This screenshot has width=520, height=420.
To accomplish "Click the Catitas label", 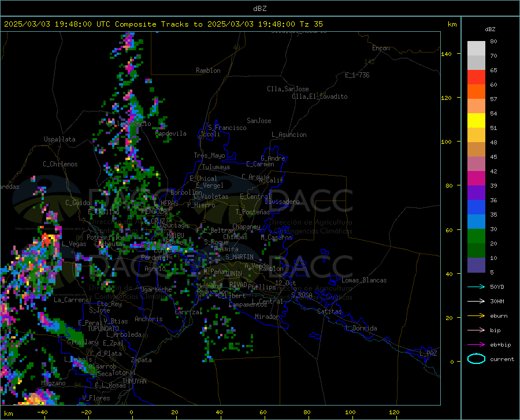I will (330, 311).
